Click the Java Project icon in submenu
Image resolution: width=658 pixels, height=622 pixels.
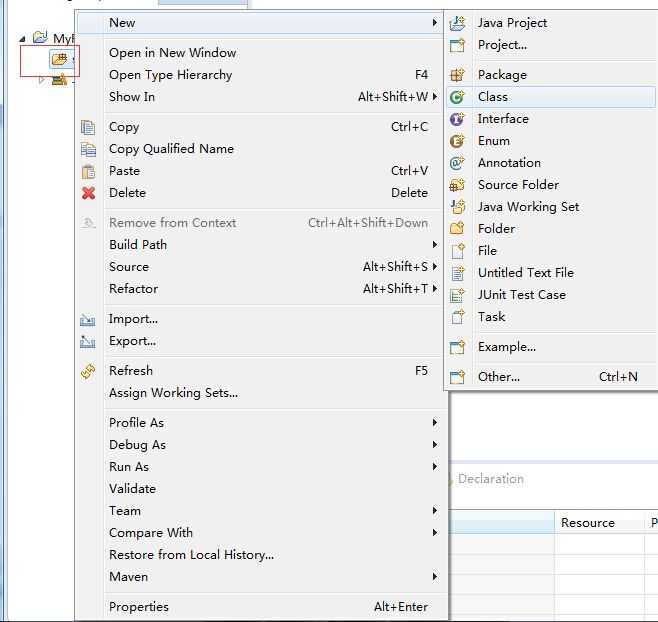457,23
